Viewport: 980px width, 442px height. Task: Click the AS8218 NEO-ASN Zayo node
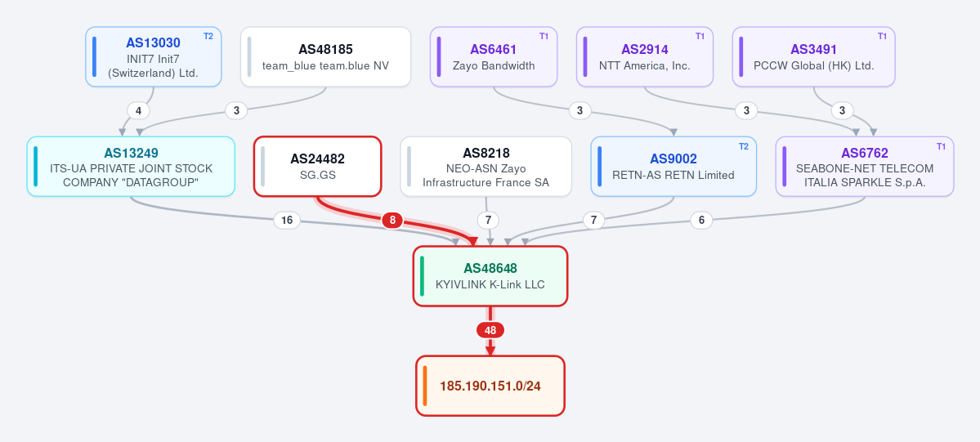coord(486,167)
